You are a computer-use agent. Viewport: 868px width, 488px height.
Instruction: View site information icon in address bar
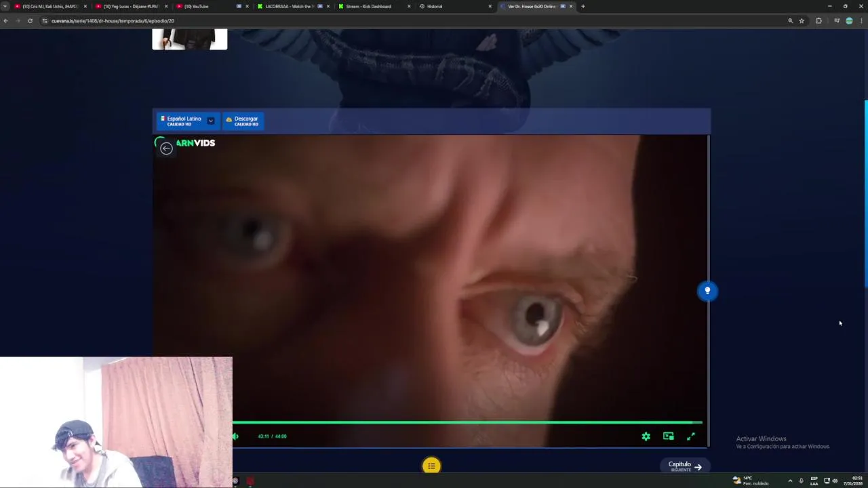45,21
